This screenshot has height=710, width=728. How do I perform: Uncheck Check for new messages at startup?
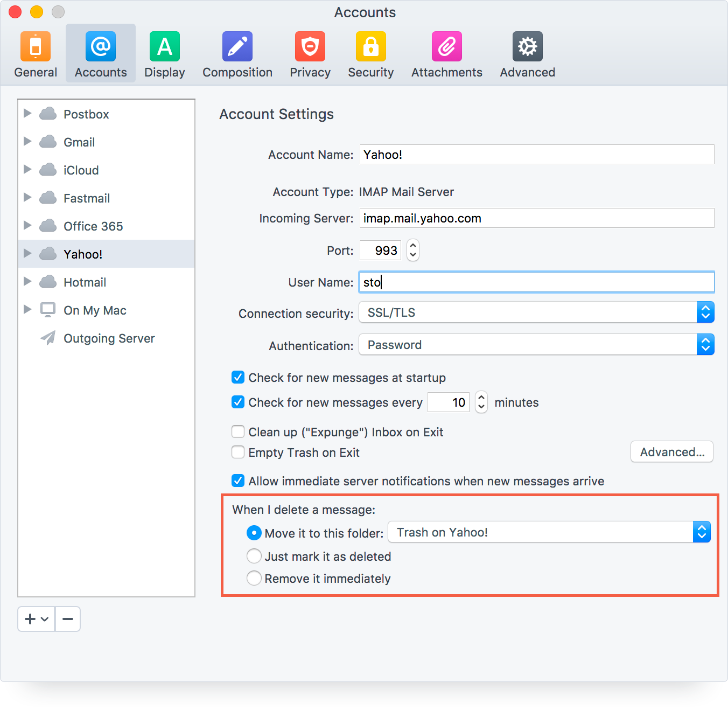[237, 377]
